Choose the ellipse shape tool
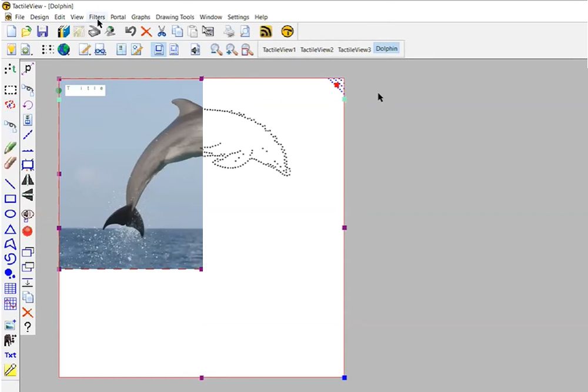 10,214
